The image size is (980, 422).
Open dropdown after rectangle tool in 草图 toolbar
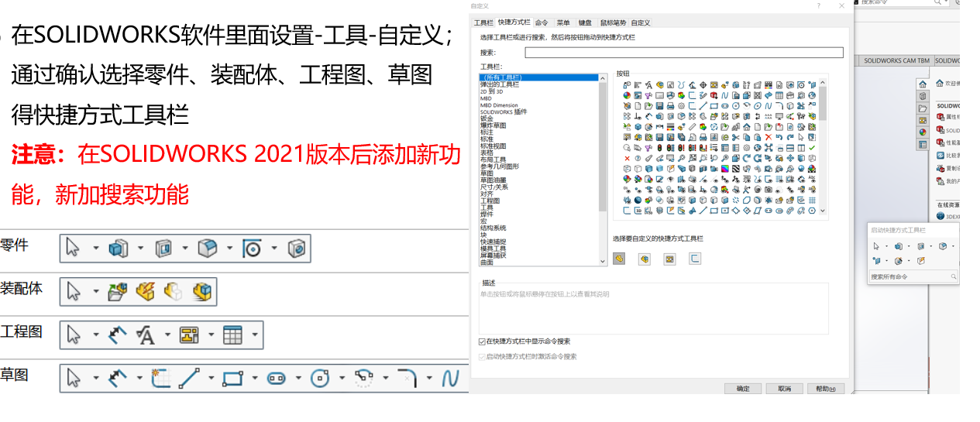[x=255, y=379]
